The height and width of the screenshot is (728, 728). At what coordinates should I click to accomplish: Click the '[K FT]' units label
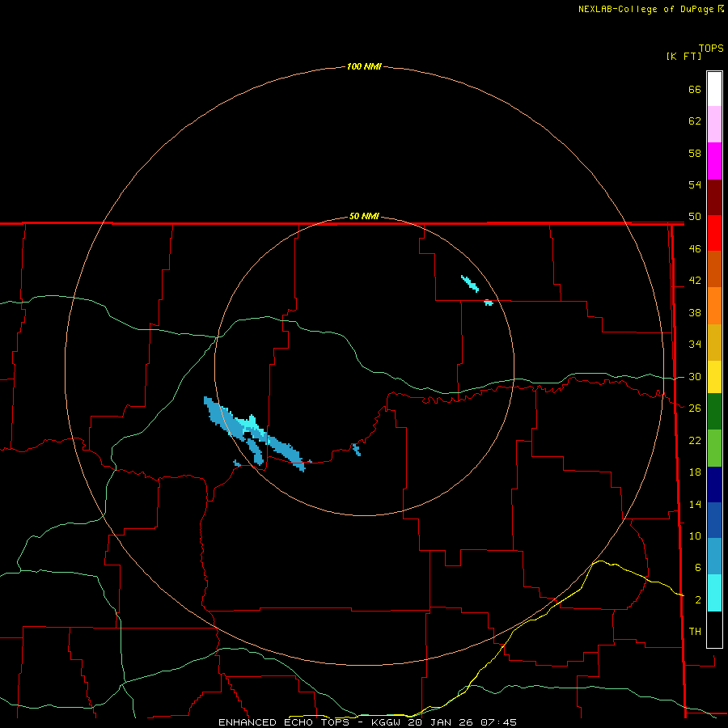click(684, 56)
